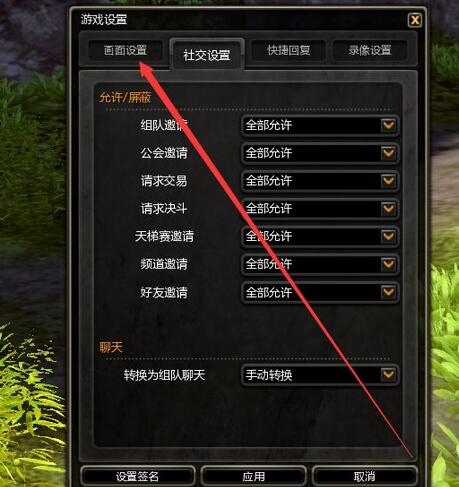Click the 设置签名 button
Screen dimensions: 459x487
pyautogui.click(x=137, y=476)
